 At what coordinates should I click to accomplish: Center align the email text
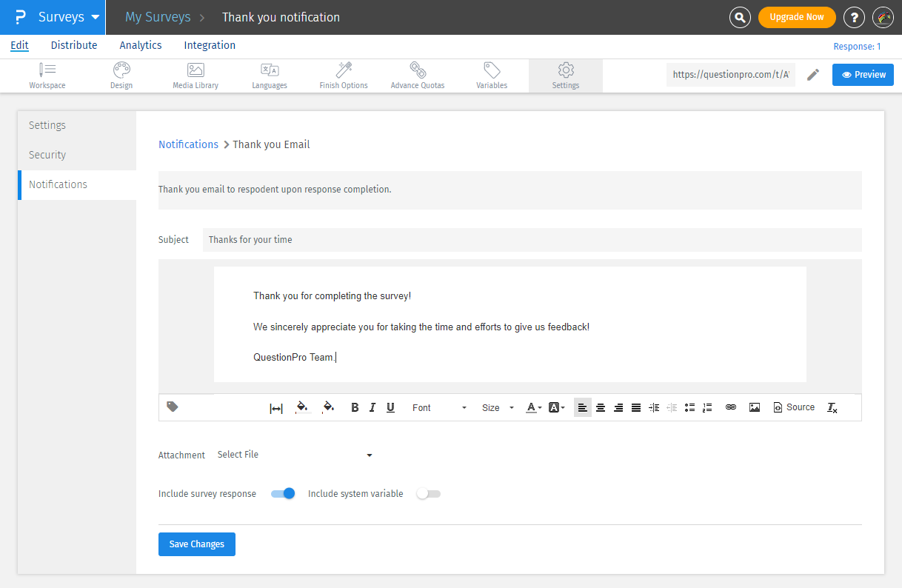tap(601, 408)
